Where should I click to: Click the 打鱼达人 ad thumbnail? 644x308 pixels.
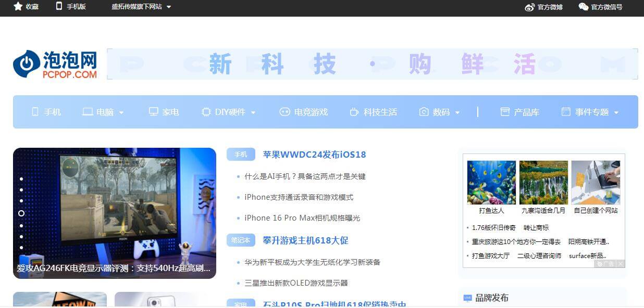491,182
